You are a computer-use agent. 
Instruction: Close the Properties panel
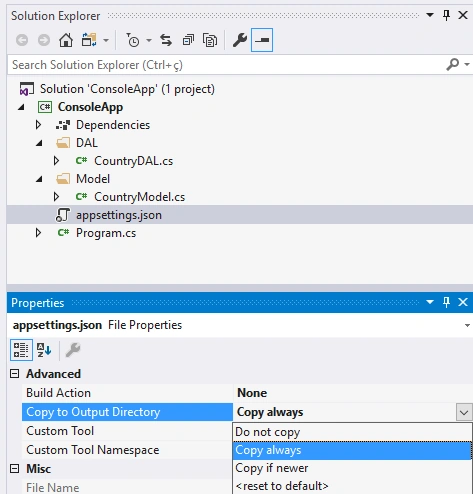463,302
